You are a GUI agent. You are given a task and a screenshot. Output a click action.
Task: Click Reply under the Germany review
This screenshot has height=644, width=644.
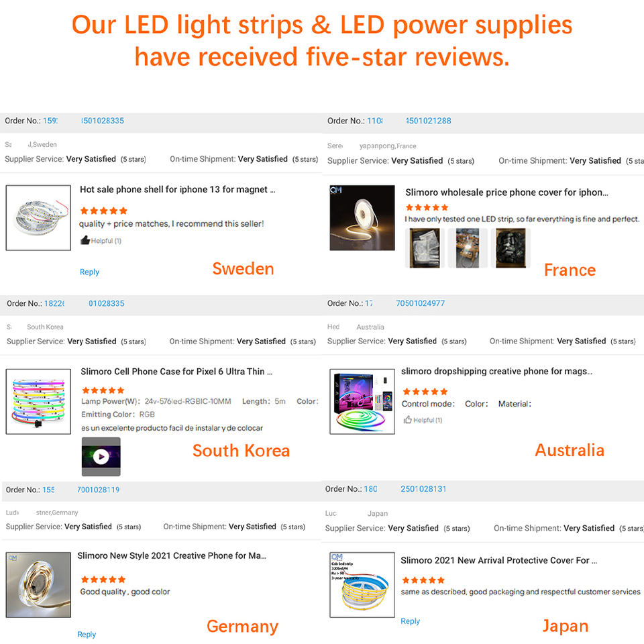point(87,634)
